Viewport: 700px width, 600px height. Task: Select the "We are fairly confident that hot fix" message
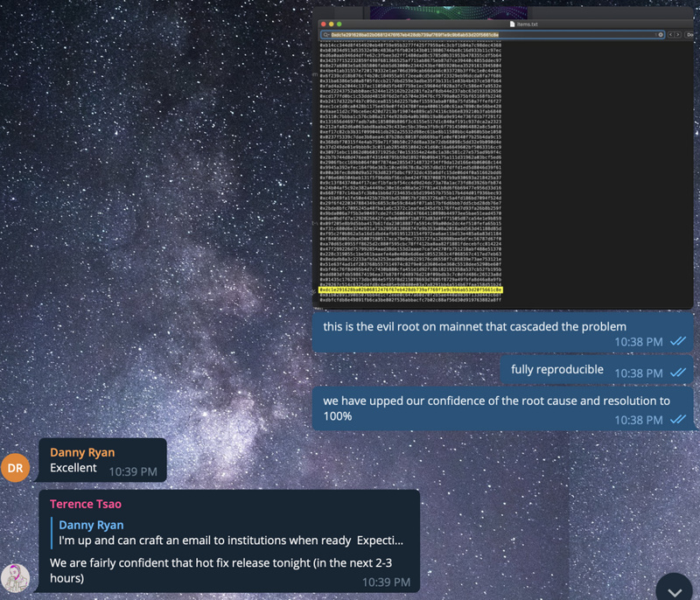pos(221,570)
